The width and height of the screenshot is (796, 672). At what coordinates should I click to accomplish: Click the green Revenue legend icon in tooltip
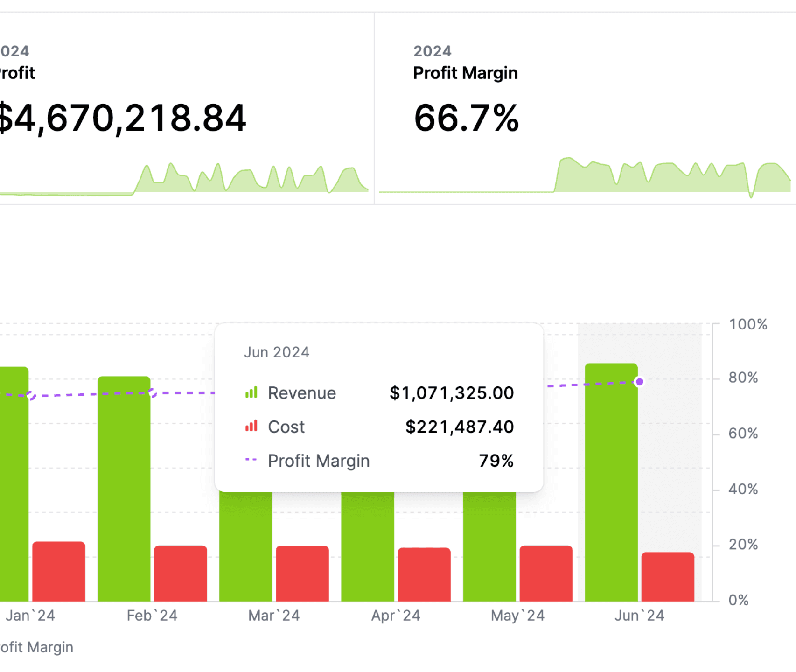[x=252, y=392]
